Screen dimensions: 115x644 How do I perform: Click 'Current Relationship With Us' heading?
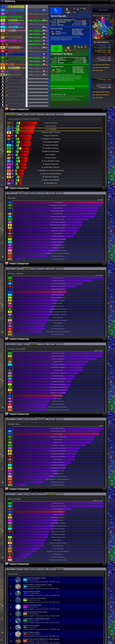point(63,88)
